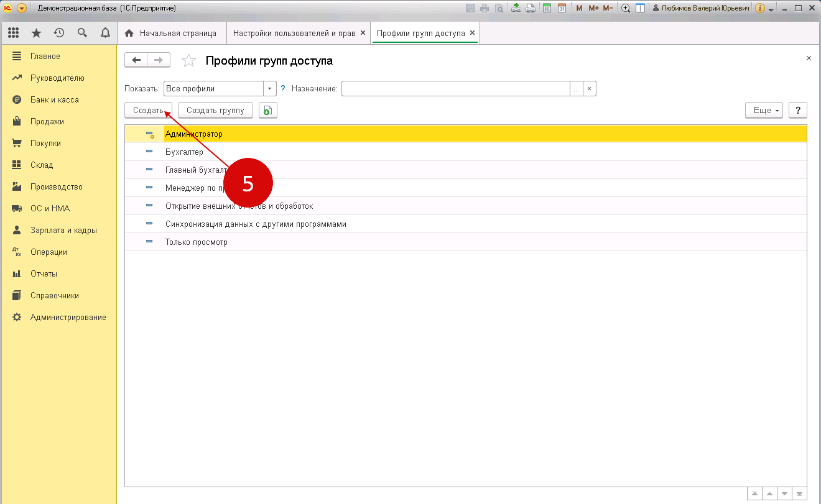Click the blue question mark hint

[283, 89]
